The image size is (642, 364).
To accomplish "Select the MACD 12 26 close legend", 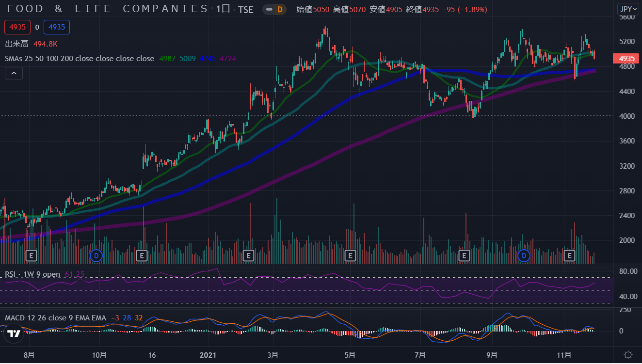I will [x=55, y=318].
